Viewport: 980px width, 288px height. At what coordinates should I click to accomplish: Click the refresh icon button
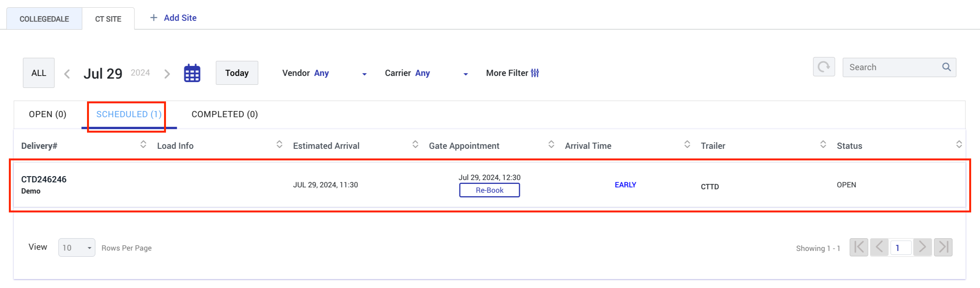coord(824,67)
